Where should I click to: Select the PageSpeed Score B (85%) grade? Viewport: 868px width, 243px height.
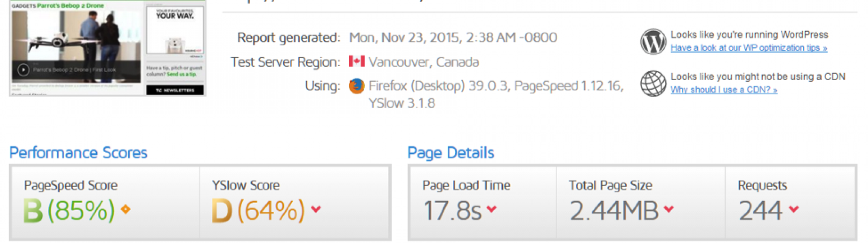pos(69,211)
